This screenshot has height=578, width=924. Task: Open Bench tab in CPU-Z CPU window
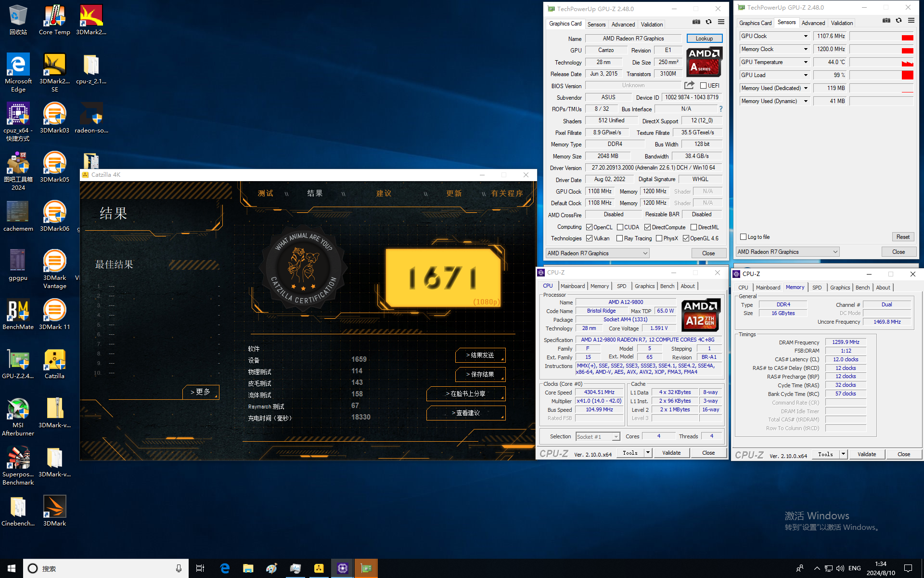(x=667, y=286)
